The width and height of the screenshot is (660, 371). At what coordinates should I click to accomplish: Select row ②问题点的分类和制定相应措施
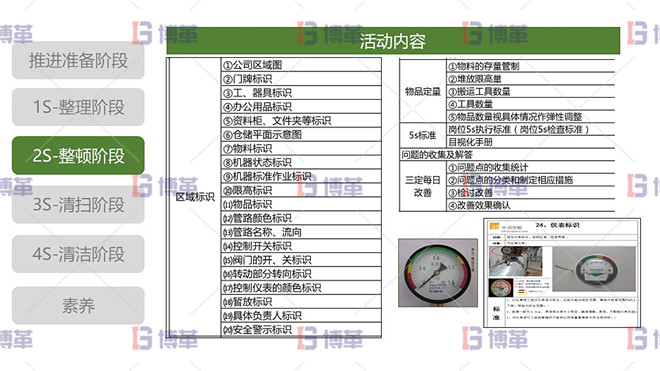click(530, 179)
